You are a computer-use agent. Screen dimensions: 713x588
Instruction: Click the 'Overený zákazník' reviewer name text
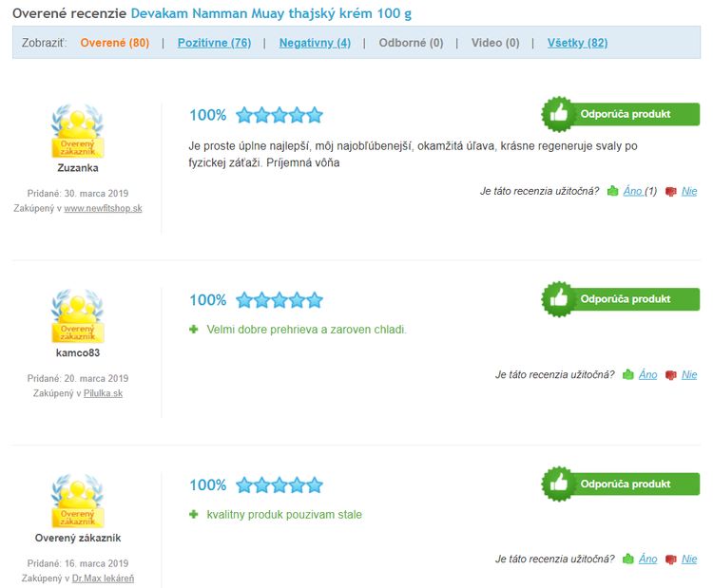tap(78, 538)
